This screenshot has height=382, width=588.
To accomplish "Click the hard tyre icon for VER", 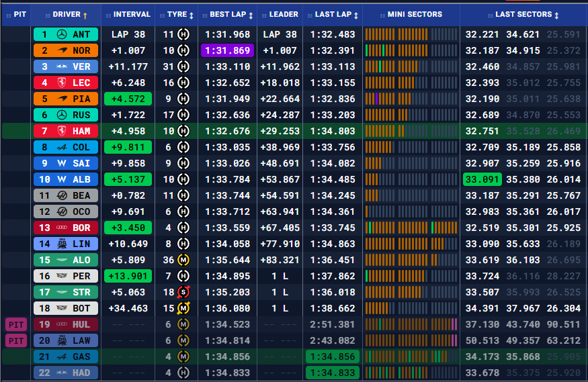I will pos(183,66).
